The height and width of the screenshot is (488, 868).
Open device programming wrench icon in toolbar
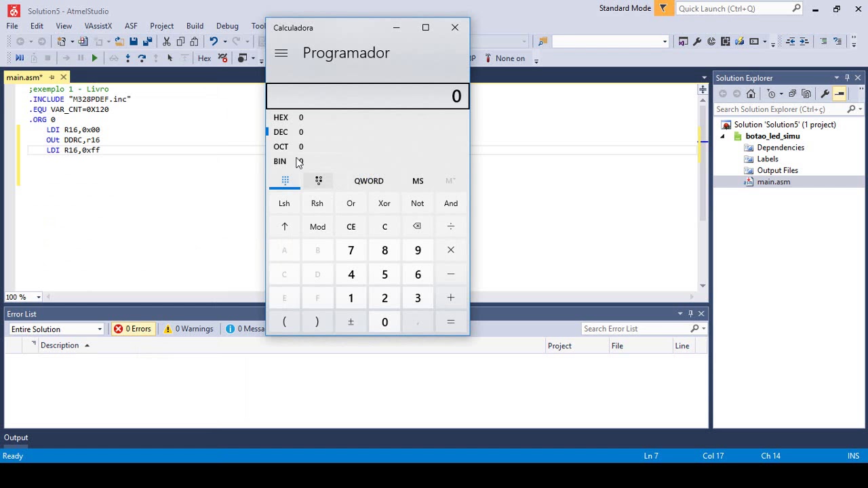click(697, 41)
